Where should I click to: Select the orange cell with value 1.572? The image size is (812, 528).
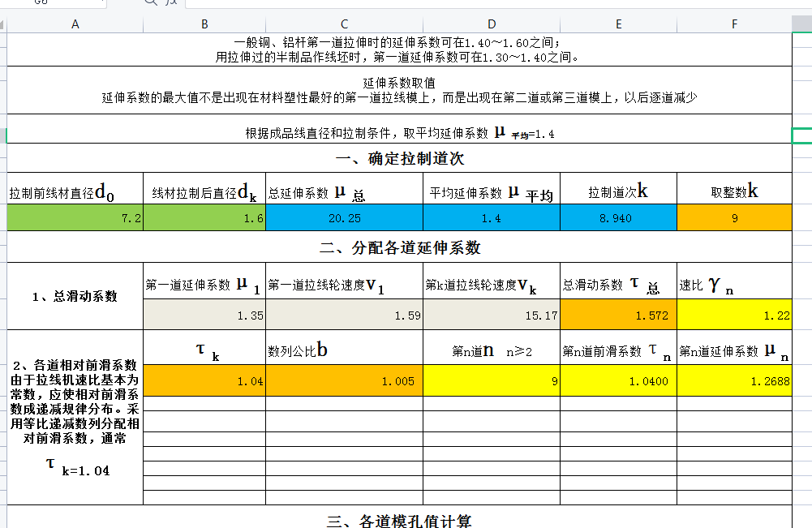click(618, 315)
